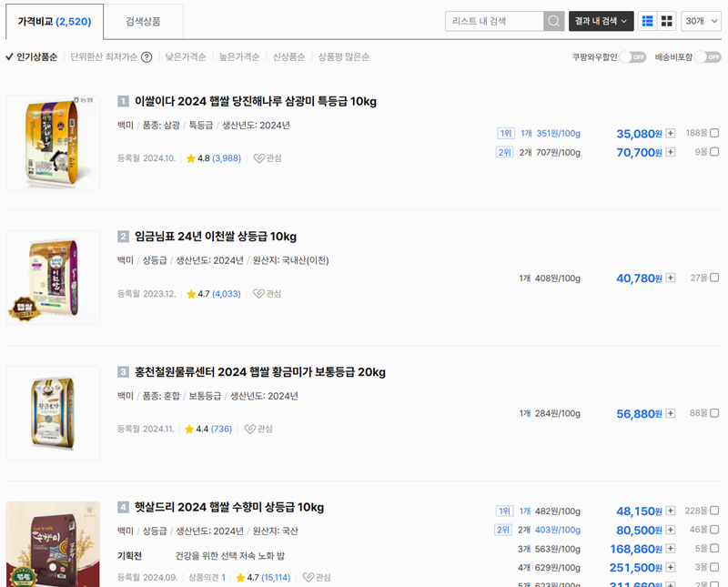This screenshot has width=728, height=587.
Task: Open 홍천철원물류센터 황금미가 product thumbnail
Action: (x=53, y=413)
